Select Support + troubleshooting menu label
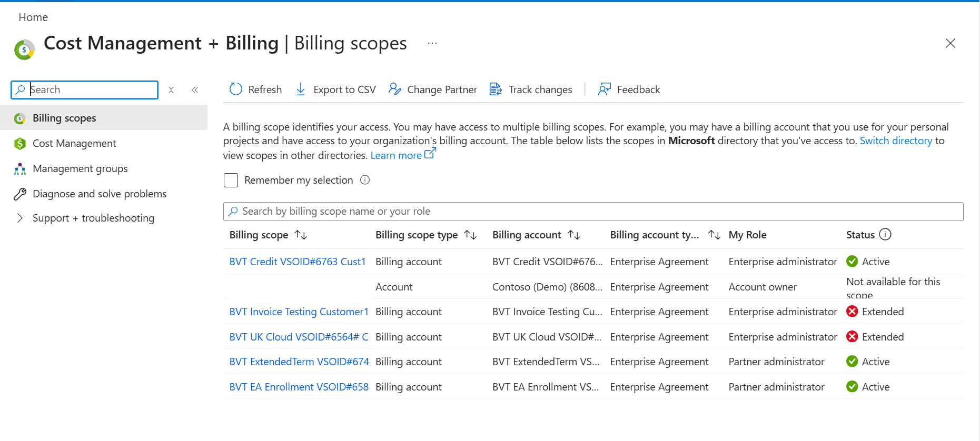 tap(93, 218)
